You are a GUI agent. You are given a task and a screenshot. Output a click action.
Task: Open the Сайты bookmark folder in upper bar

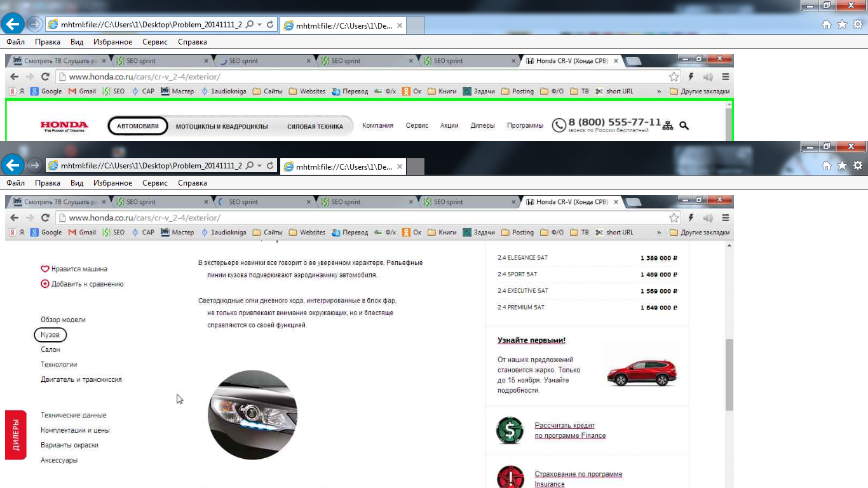[268, 91]
